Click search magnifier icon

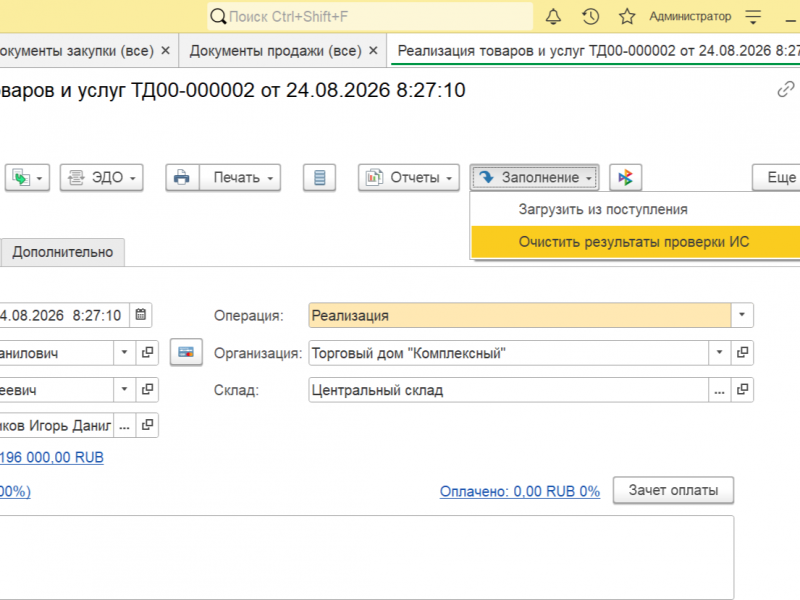tap(218, 17)
